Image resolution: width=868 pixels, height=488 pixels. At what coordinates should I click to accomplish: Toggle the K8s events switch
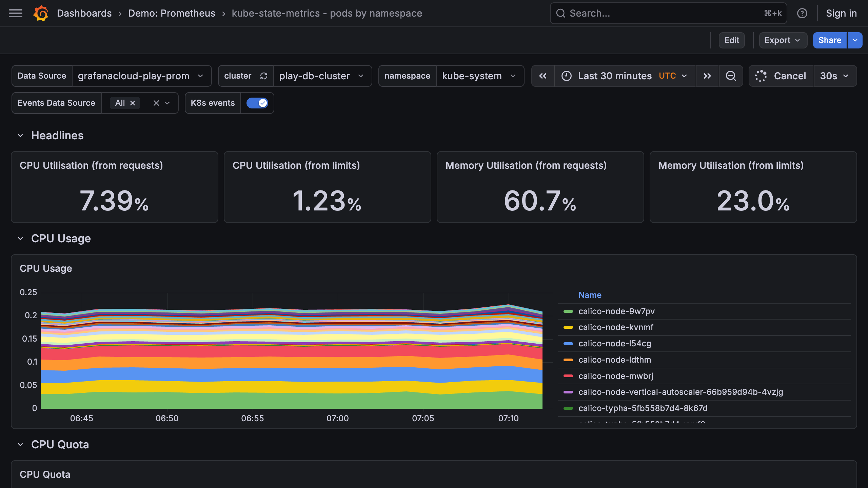pyautogui.click(x=257, y=103)
